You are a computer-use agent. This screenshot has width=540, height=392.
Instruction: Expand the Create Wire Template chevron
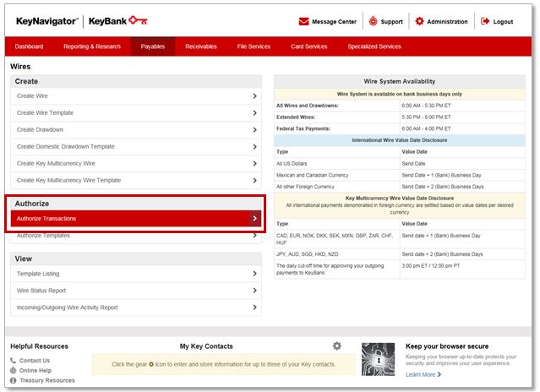[254, 113]
